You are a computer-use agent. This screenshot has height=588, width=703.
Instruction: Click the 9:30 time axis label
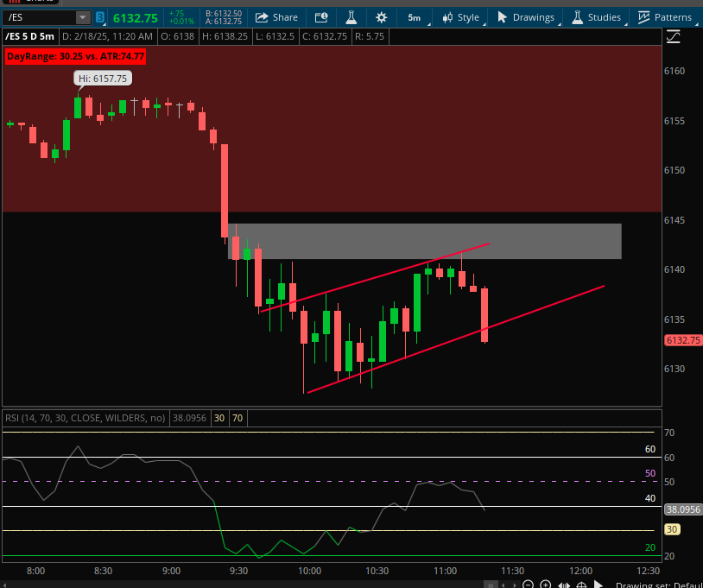238,571
